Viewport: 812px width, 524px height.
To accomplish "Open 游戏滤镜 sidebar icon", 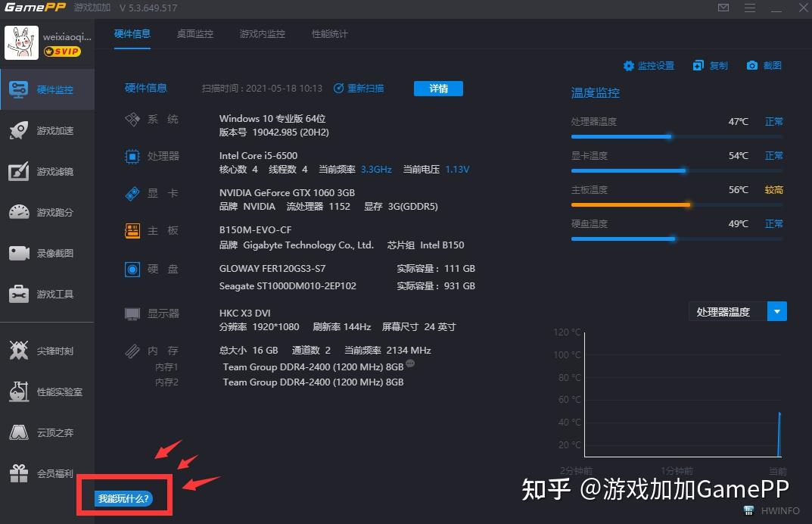I will pyautogui.click(x=19, y=171).
